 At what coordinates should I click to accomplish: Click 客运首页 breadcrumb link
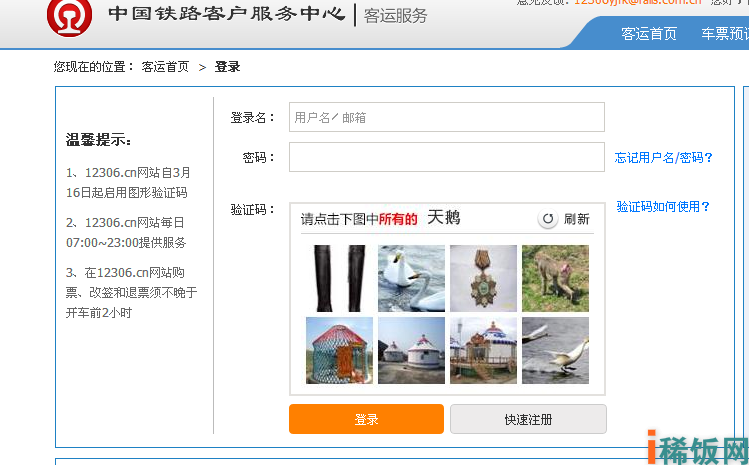coord(165,66)
